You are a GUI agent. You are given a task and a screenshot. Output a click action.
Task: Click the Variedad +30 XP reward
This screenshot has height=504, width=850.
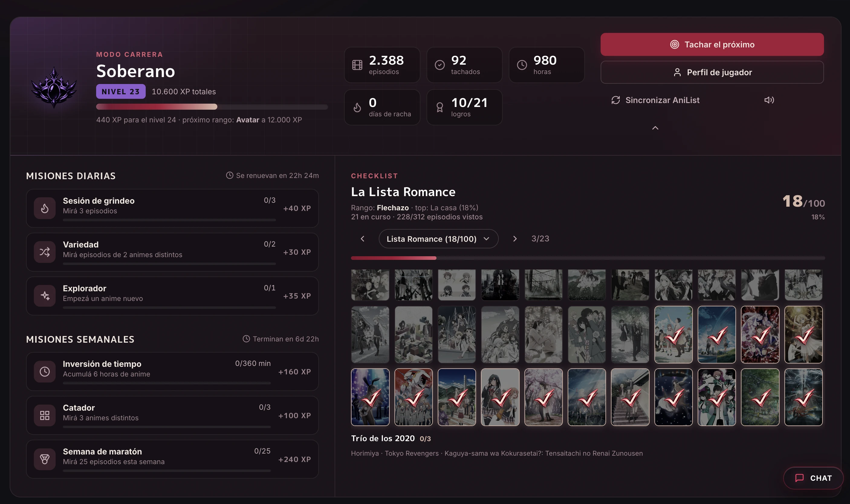[x=297, y=252]
